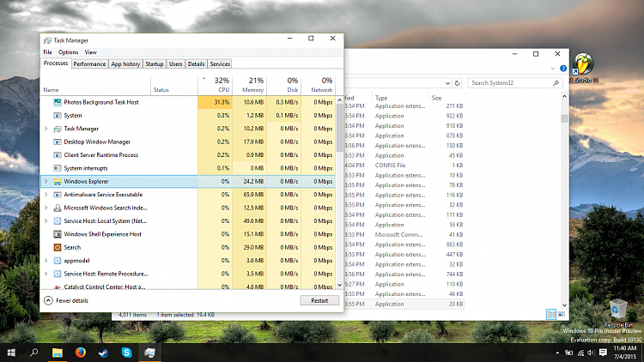
Task: Expand the Task Manager process group
Action: [x=46, y=129]
